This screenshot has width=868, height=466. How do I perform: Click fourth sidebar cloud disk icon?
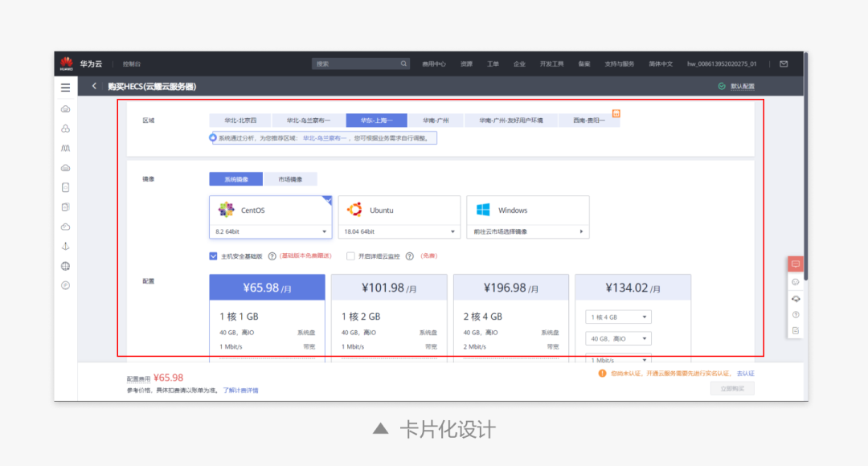65,168
